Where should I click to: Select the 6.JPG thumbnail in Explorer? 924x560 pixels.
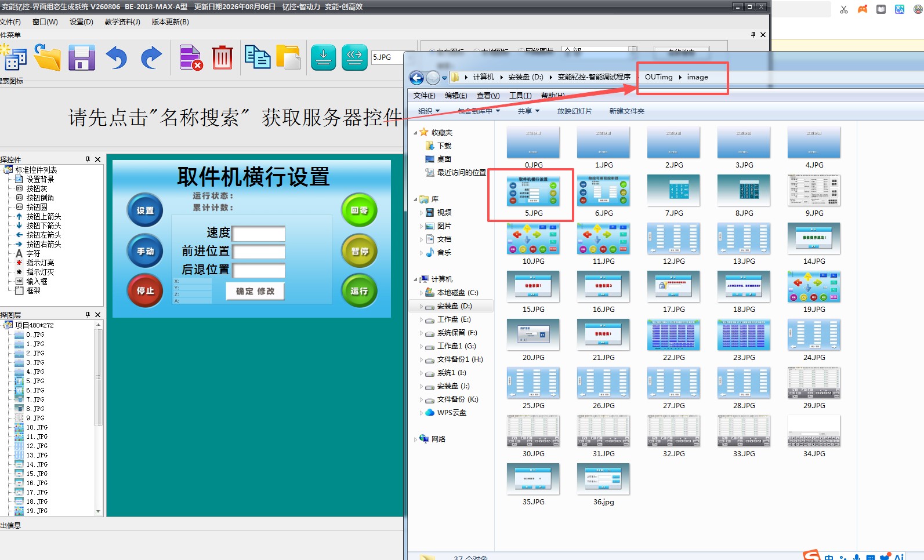click(603, 196)
